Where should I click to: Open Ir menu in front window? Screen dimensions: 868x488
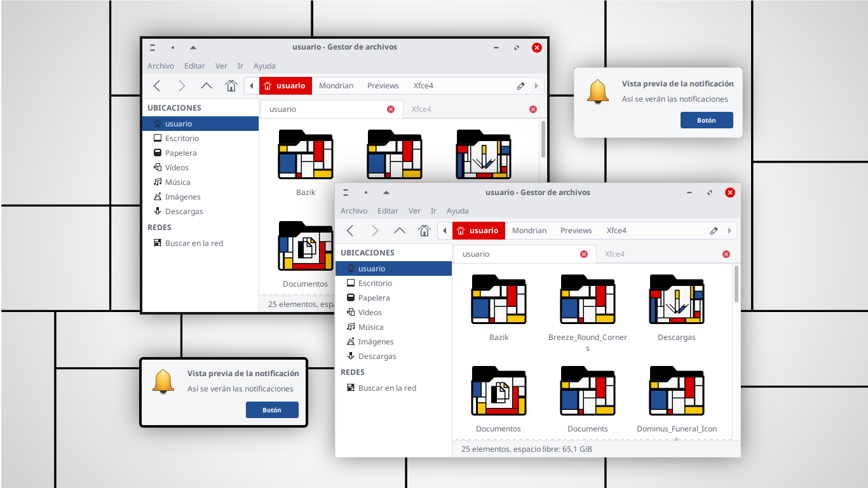(x=433, y=211)
